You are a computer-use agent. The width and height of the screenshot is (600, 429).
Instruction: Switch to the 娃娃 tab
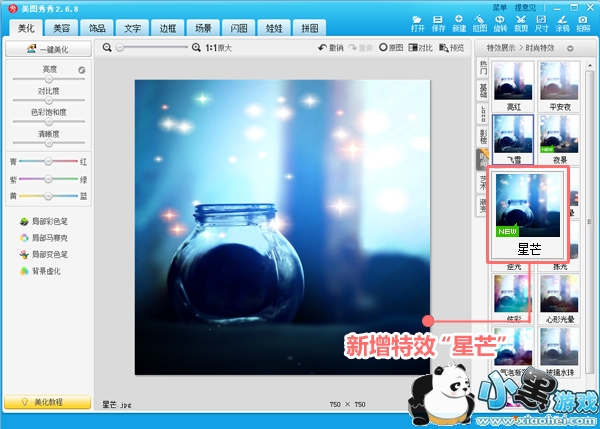(x=274, y=28)
